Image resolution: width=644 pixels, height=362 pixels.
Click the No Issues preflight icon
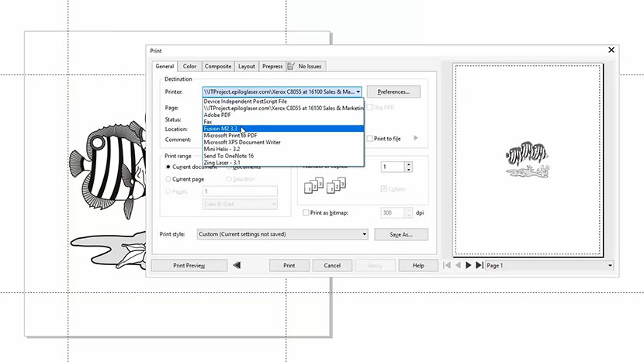click(x=292, y=67)
